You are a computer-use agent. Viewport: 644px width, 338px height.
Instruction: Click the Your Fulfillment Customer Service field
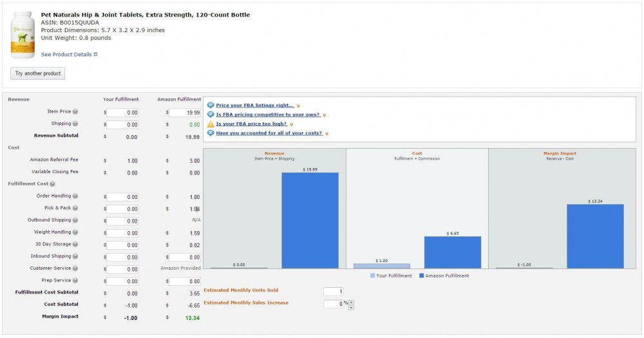click(122, 269)
